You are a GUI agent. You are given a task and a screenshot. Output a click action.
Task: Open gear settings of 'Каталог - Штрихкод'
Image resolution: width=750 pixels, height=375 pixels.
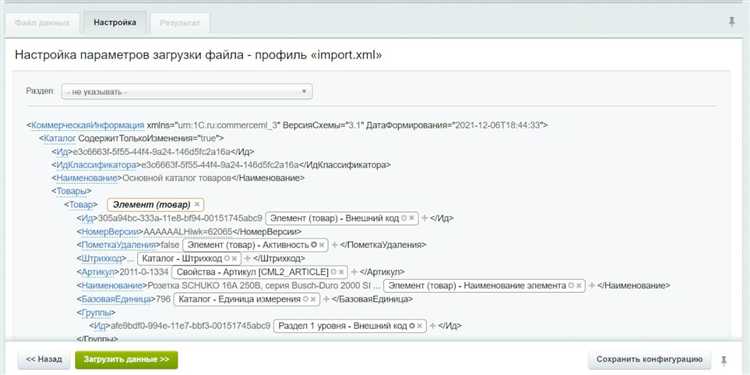pos(227,258)
